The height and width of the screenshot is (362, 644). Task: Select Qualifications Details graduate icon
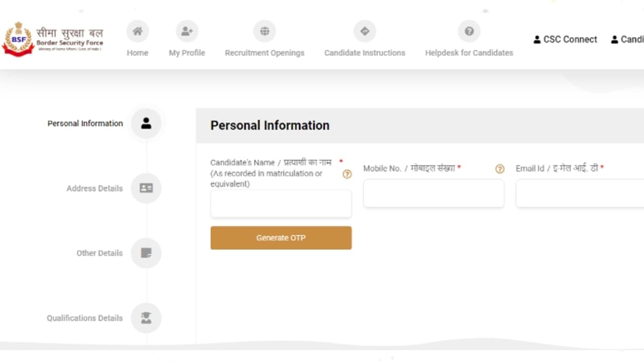146,318
